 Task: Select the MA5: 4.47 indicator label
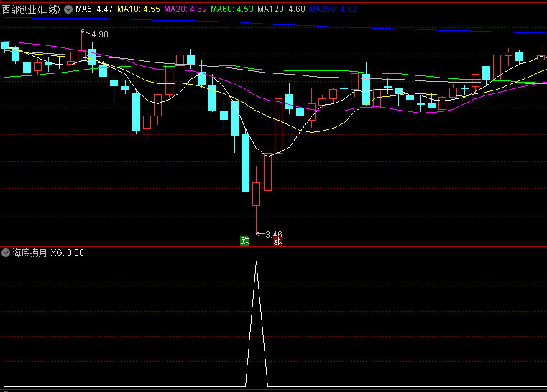94,9
